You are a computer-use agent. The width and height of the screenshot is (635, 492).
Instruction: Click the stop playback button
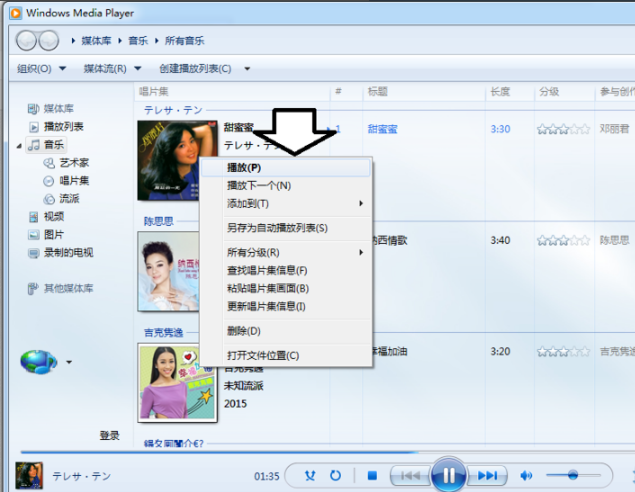(x=372, y=475)
